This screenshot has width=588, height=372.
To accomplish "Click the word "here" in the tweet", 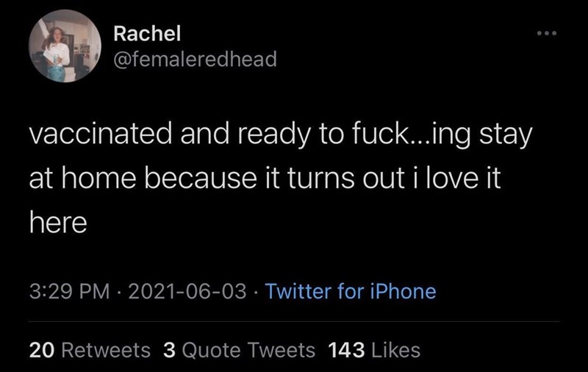I will point(58,222).
